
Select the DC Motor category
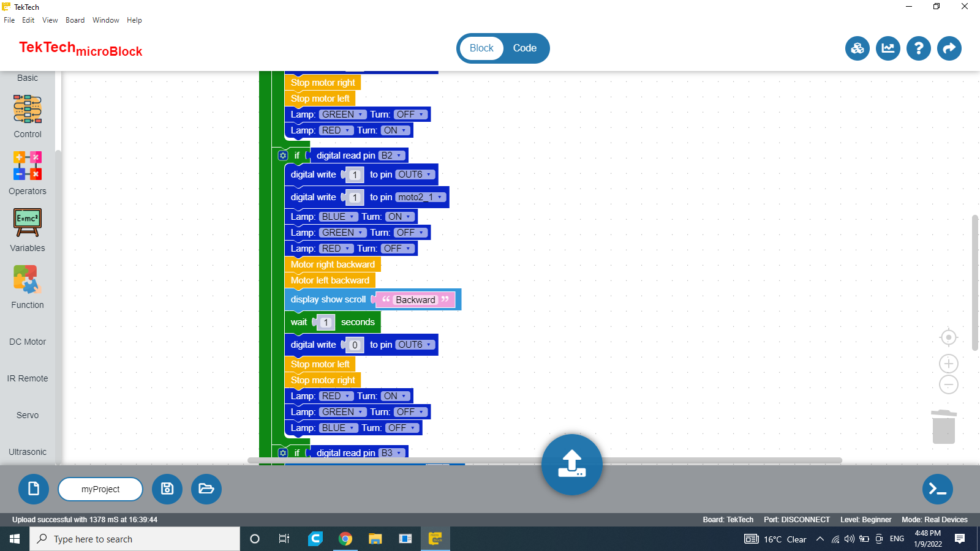pyautogui.click(x=28, y=342)
